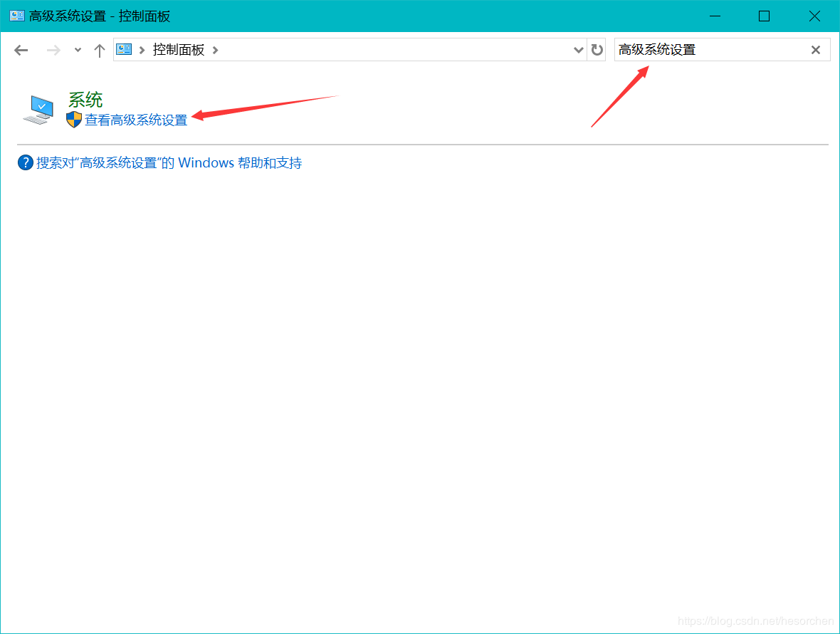Click the blue help question mark icon
Image resolution: width=840 pixels, height=634 pixels.
coord(25,162)
